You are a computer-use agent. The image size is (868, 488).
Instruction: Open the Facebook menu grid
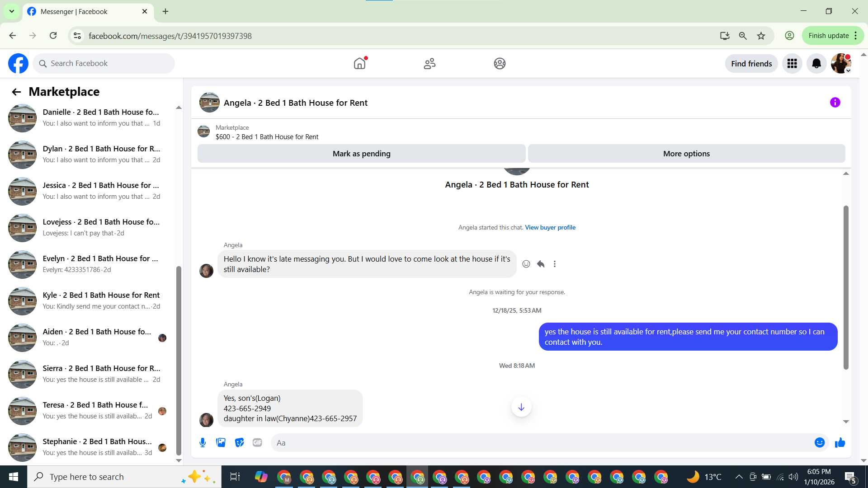click(792, 64)
